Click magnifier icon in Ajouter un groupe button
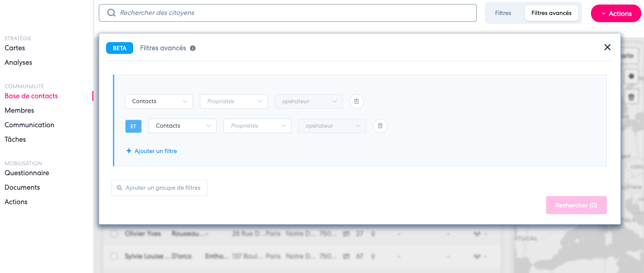Screen dimensions: 644x273 coord(120,188)
